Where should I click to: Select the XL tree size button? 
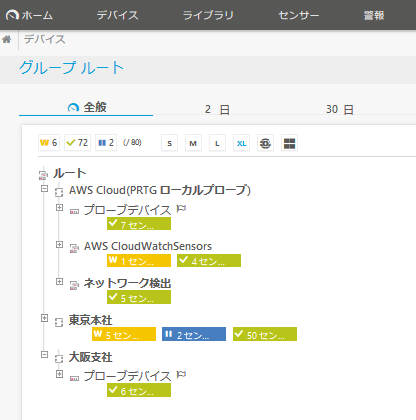pos(241,143)
